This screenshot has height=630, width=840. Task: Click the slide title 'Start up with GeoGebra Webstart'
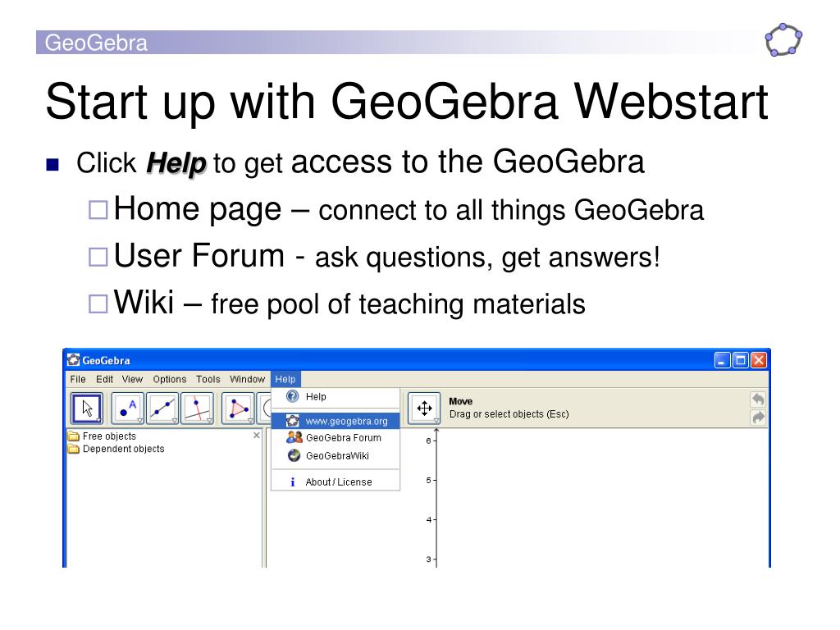(x=407, y=102)
